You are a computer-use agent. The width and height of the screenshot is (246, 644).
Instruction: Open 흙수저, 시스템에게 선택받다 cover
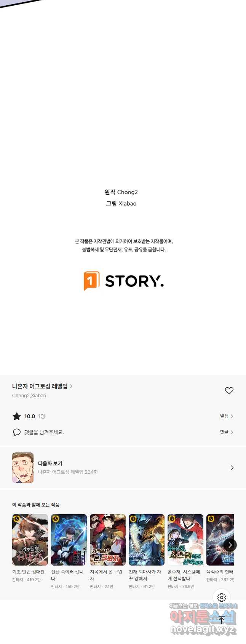185,540
